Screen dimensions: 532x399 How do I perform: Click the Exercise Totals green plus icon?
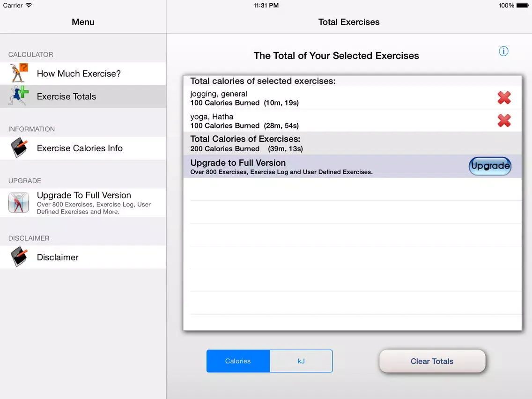[19, 96]
